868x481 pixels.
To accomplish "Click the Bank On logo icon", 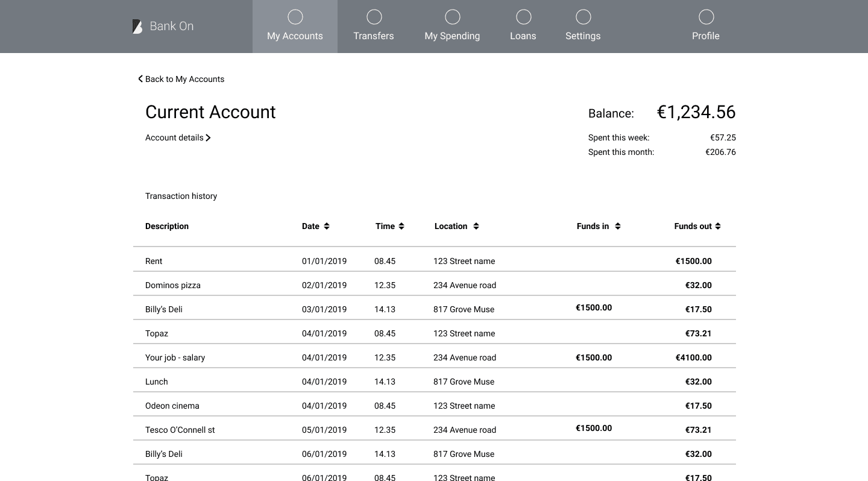I will click(x=137, y=27).
